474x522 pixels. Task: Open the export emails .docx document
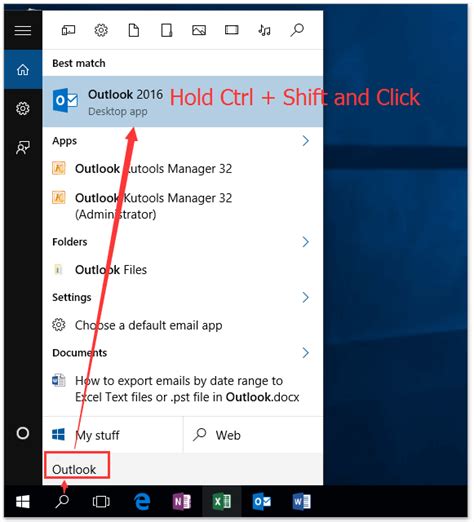183,389
